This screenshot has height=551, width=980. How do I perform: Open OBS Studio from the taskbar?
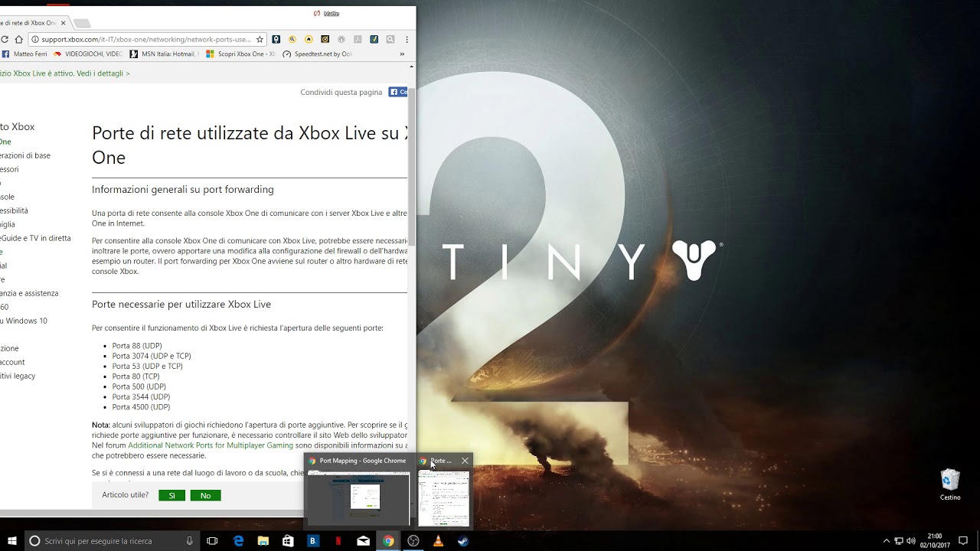413,541
